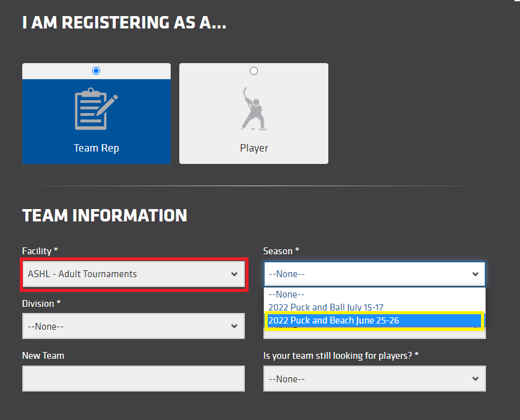Open the Division dropdown

point(127,326)
